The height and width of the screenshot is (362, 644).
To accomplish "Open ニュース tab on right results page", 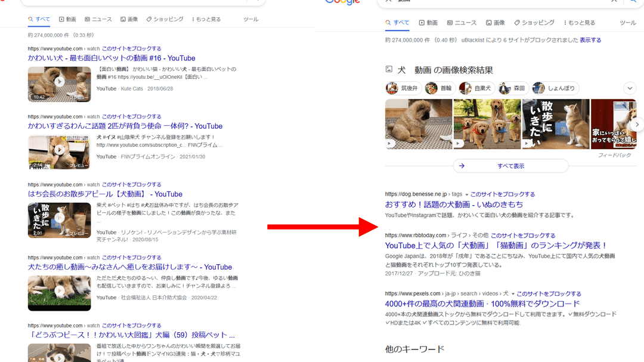I will coord(462,23).
